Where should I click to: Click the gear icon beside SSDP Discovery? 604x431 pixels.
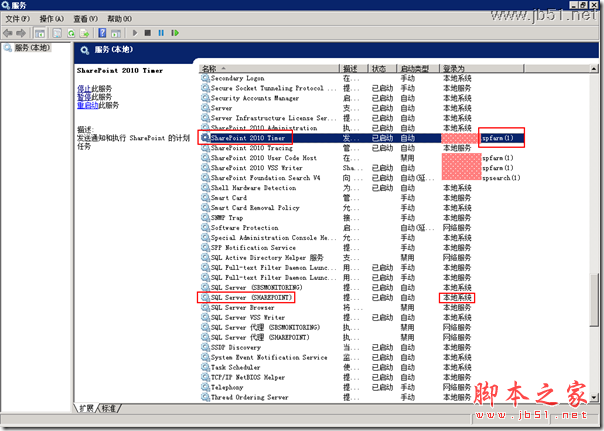(x=205, y=347)
